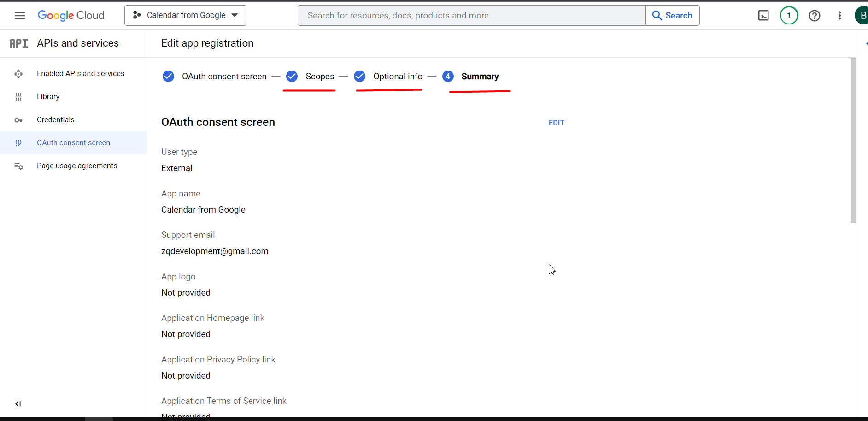This screenshot has height=421, width=868.
Task: Click the OAuth consent screen sidebar icon
Action: point(18,143)
